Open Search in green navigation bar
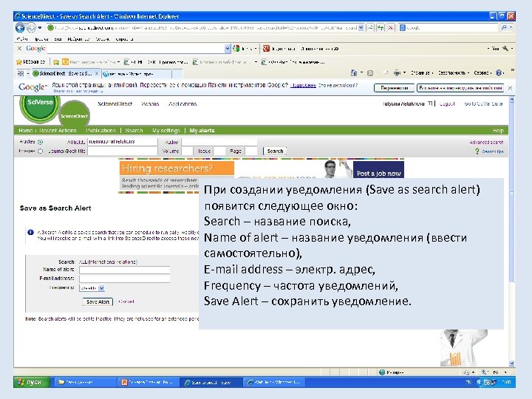Image resolution: width=532 pixels, height=399 pixels. tap(134, 130)
